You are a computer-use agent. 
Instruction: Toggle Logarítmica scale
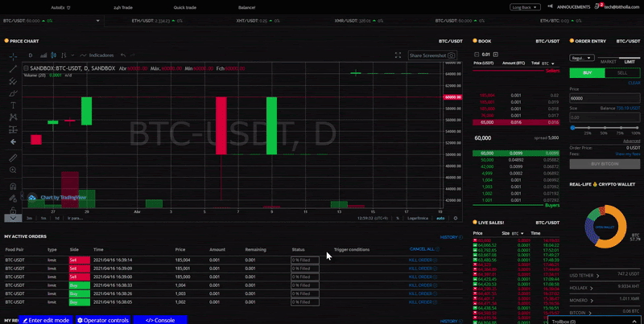pyautogui.click(x=418, y=218)
